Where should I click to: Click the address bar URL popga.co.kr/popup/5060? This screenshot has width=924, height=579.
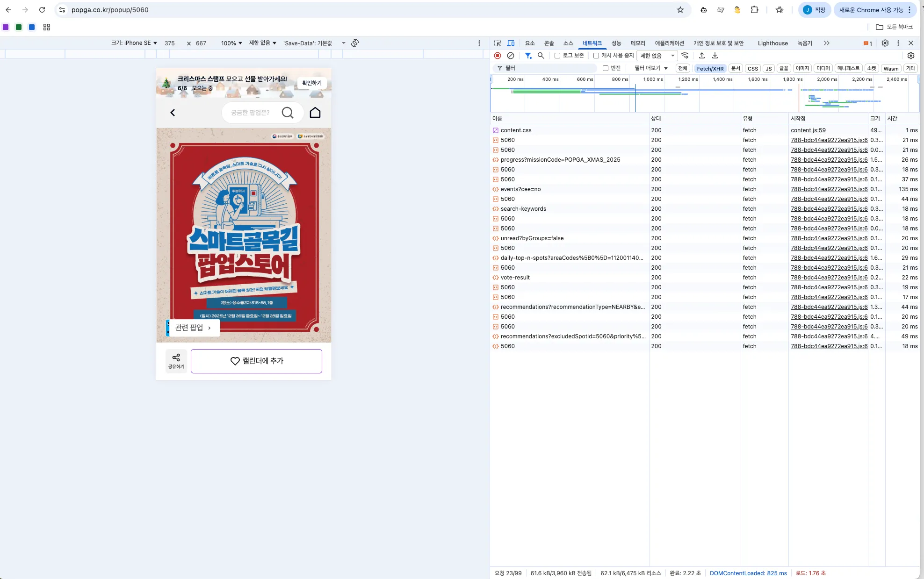(110, 10)
